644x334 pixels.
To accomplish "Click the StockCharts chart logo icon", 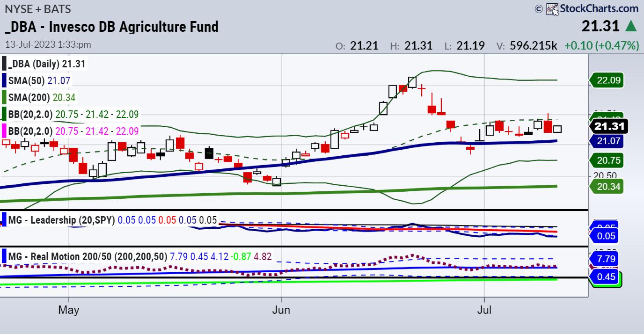I will (x=552, y=8).
